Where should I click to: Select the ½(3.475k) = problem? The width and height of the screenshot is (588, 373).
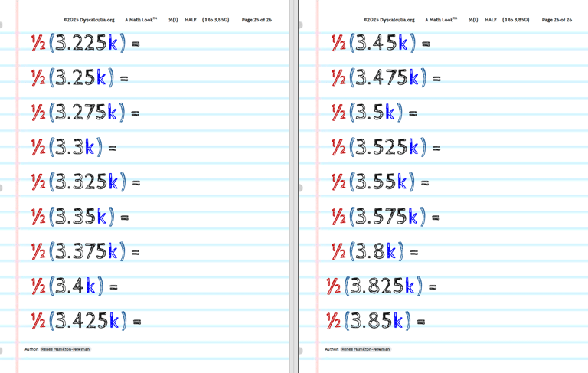(x=386, y=77)
